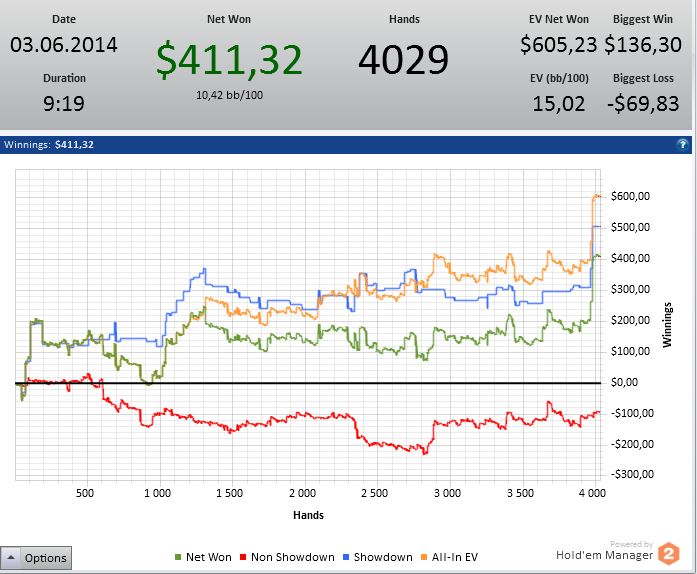The height and width of the screenshot is (574, 697).
Task: Click the Biggest Win value $136,30
Action: 643,45
